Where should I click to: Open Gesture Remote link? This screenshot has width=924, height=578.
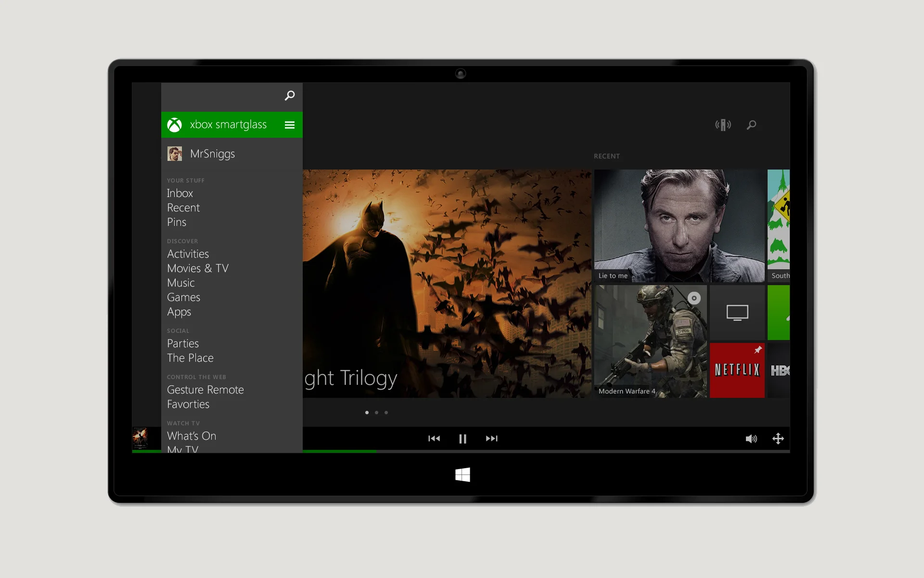click(x=205, y=390)
